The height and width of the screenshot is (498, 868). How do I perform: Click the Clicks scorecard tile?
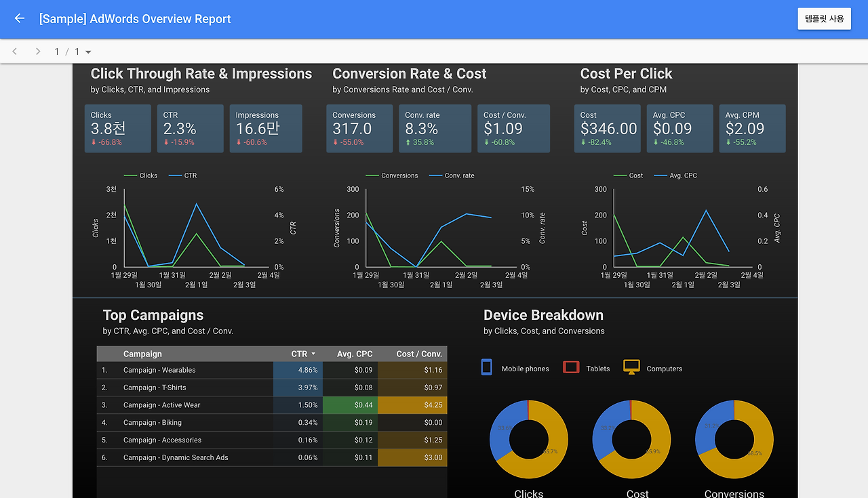118,129
